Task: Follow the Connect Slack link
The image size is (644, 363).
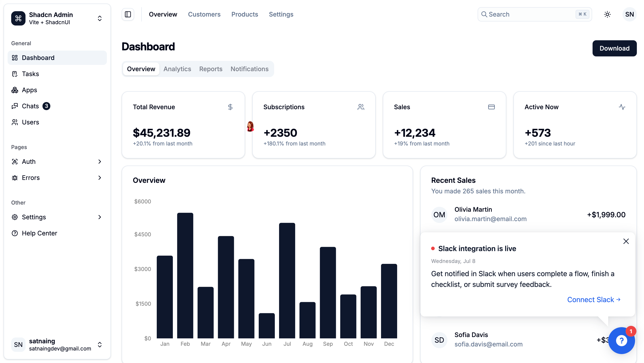Action: coord(594,299)
